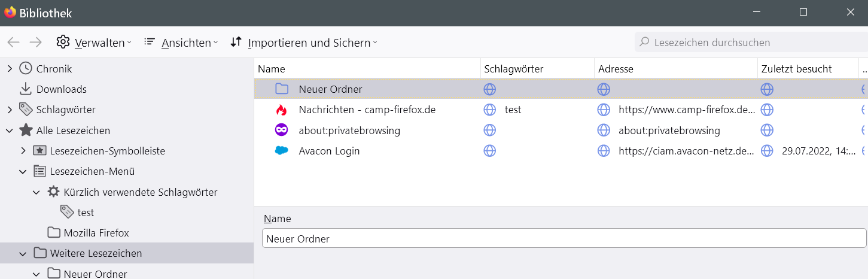Viewport: 868px width, 279px height.
Task: Sort list by Zuletzt besucht column header
Action: [796, 69]
